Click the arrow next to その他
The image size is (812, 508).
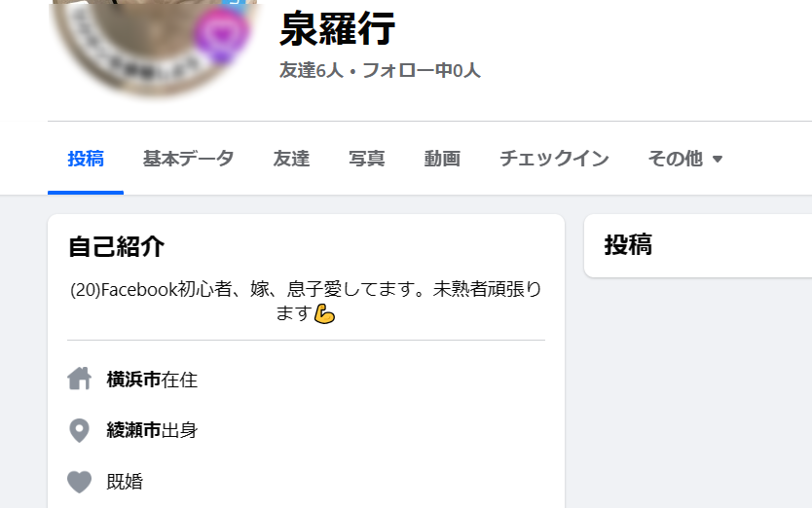point(718,159)
